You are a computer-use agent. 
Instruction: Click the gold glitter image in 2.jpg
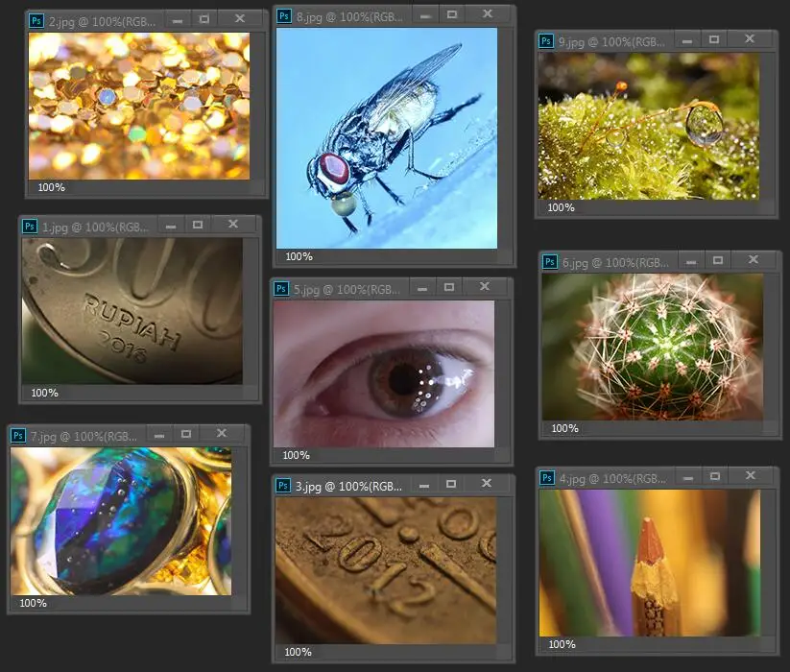click(x=139, y=106)
